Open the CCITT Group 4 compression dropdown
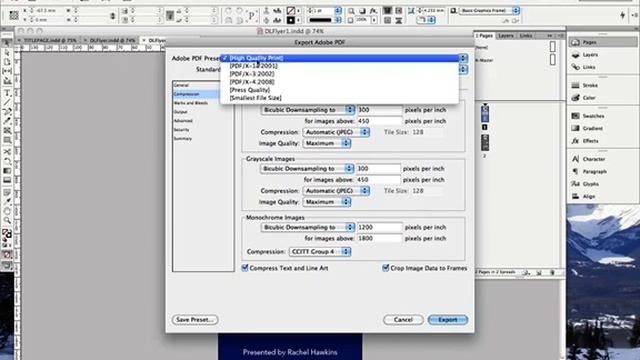The image size is (640, 360). tap(320, 252)
